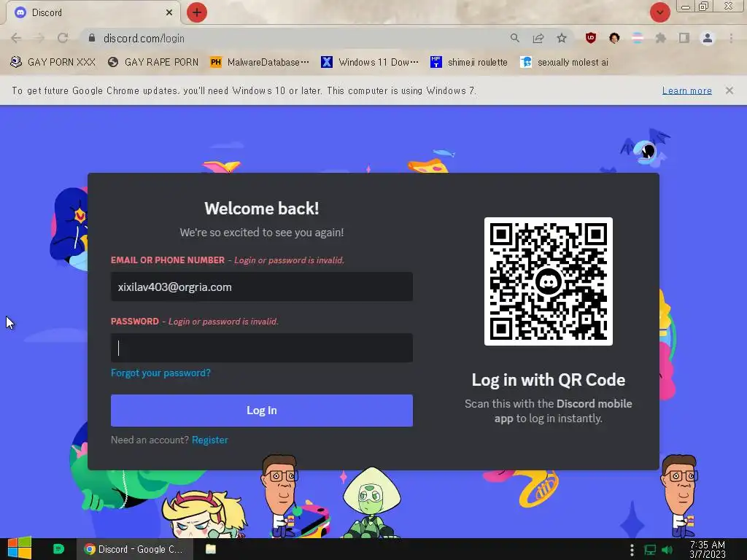Click the browser back arrow
This screenshot has width=747, height=560.
(x=16, y=38)
